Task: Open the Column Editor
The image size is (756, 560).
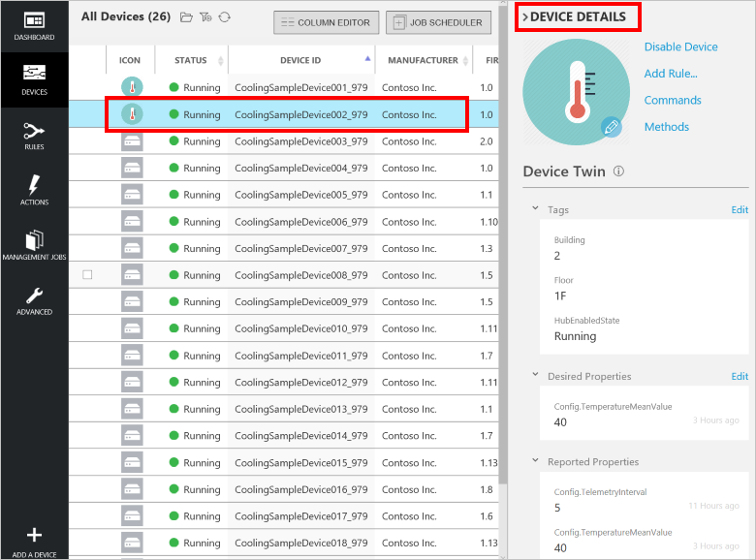Action: (327, 22)
